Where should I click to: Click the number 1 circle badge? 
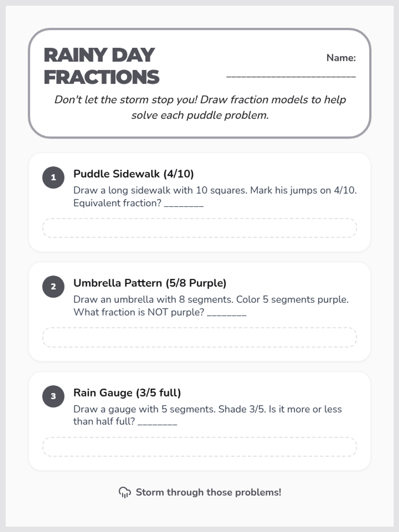tap(53, 178)
